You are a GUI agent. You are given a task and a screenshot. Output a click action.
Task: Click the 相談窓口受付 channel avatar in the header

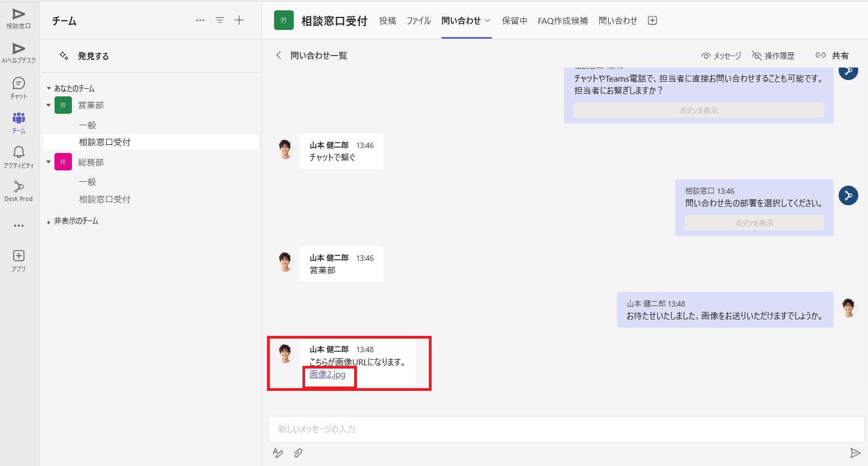[283, 20]
